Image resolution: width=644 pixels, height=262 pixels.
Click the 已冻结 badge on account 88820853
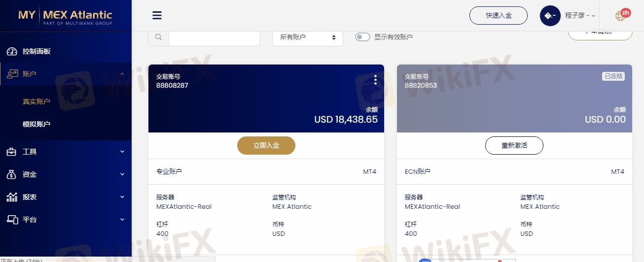point(613,76)
